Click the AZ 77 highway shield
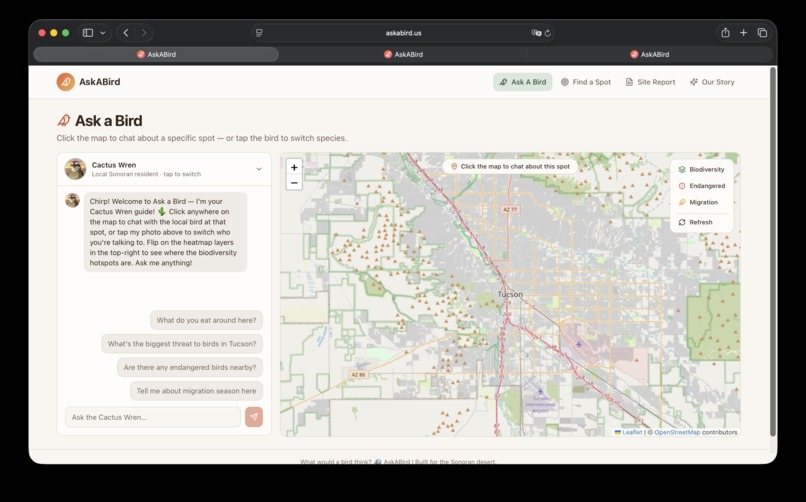This screenshot has width=806, height=502. tap(510, 210)
